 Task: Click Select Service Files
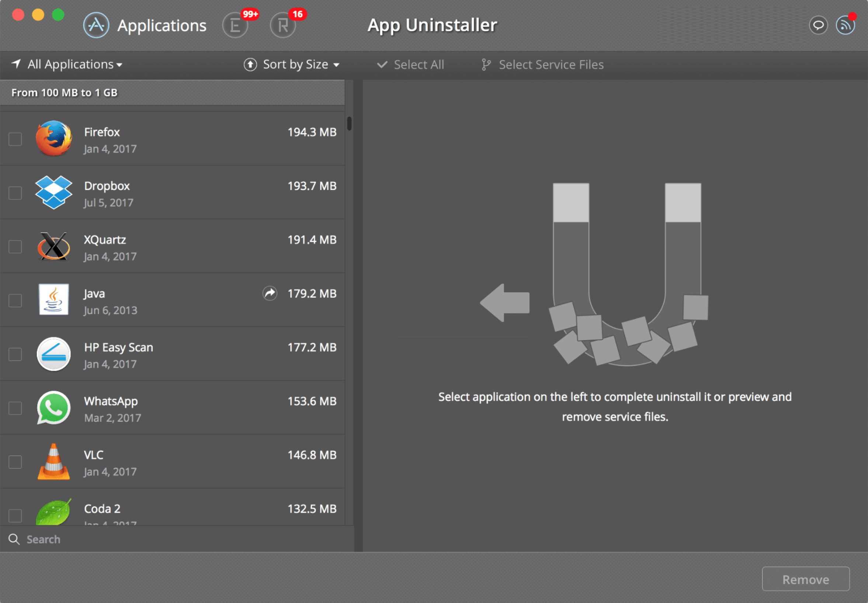point(551,65)
